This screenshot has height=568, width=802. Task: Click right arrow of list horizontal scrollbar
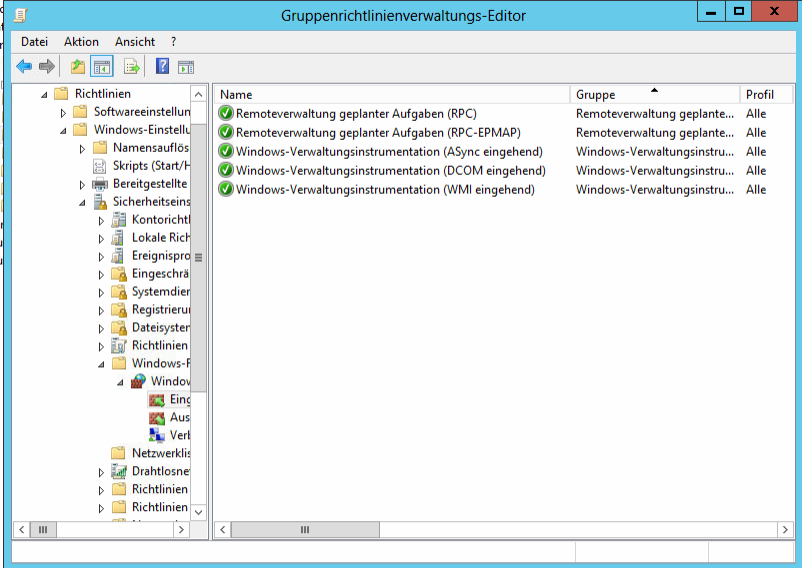pyautogui.click(x=781, y=530)
